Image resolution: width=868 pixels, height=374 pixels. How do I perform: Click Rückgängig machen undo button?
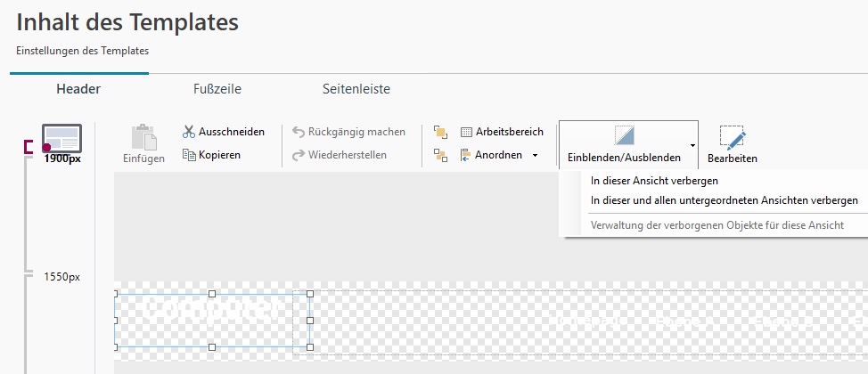(348, 132)
